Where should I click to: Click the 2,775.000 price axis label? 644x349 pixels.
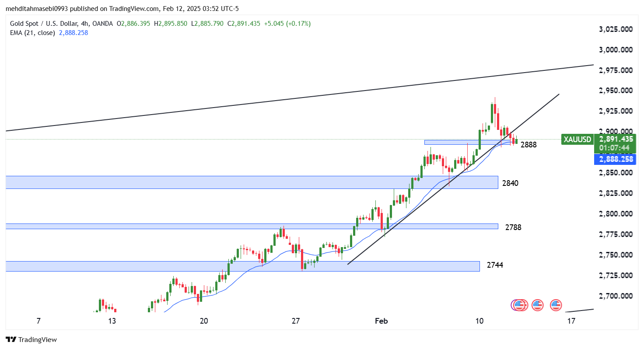[616, 234]
